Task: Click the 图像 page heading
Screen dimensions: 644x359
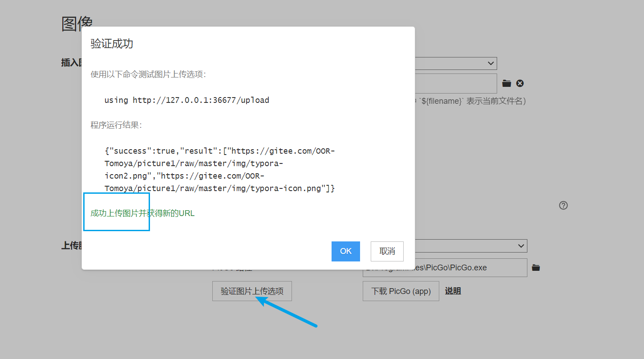Action: click(77, 24)
